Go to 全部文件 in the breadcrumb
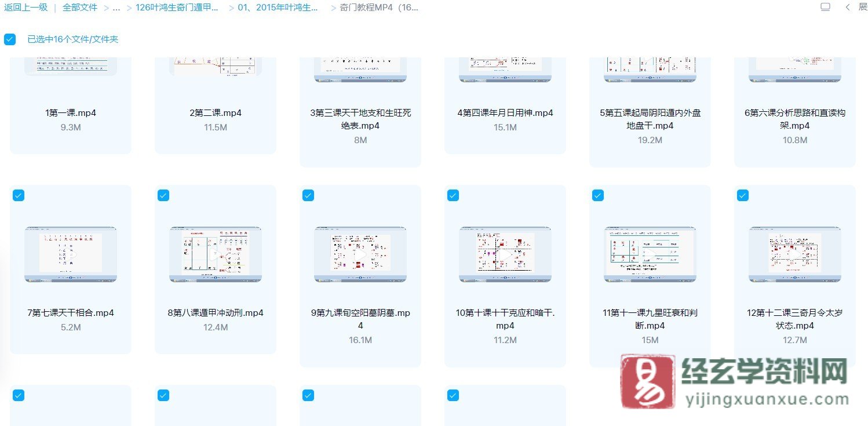Screen dimensions: 868x426 coord(80,8)
